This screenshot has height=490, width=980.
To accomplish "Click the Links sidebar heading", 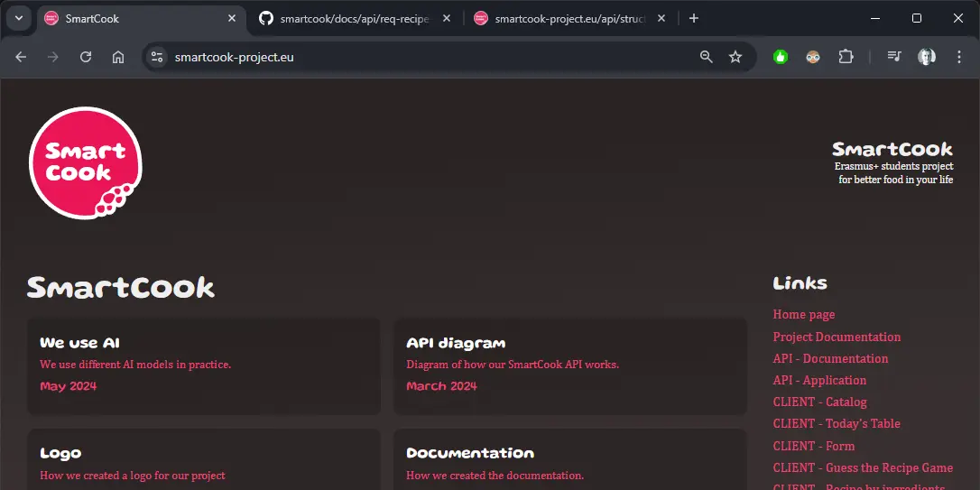I will [800, 283].
